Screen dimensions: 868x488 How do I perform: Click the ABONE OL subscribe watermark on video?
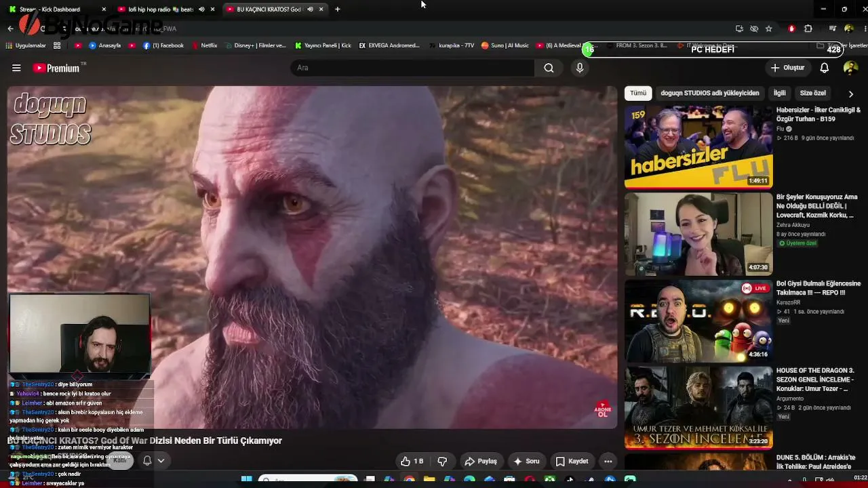click(x=602, y=409)
